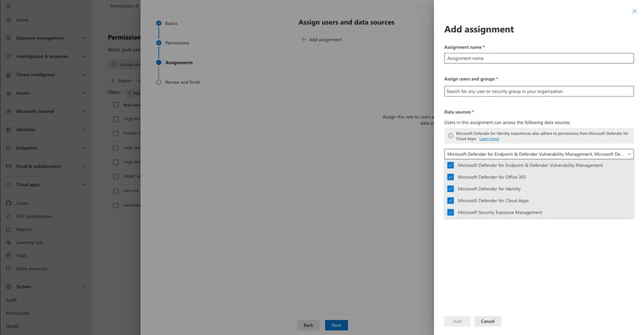Go to Review and finish step
Viewport: 644px width, 335px height.
point(182,82)
